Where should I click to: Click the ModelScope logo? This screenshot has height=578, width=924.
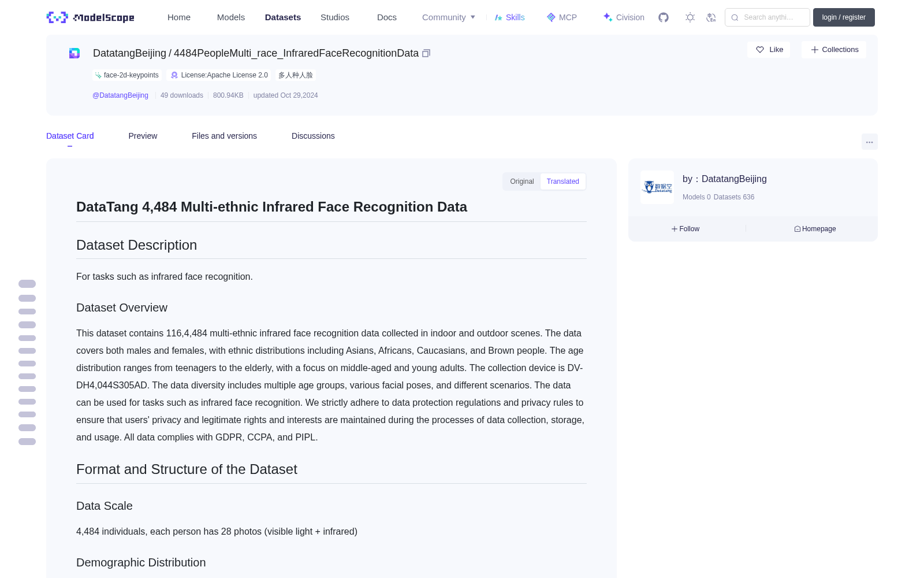[x=91, y=17]
